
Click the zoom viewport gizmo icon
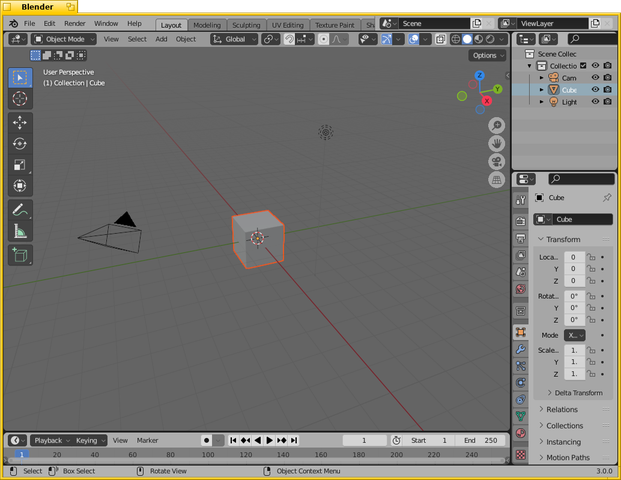point(496,126)
